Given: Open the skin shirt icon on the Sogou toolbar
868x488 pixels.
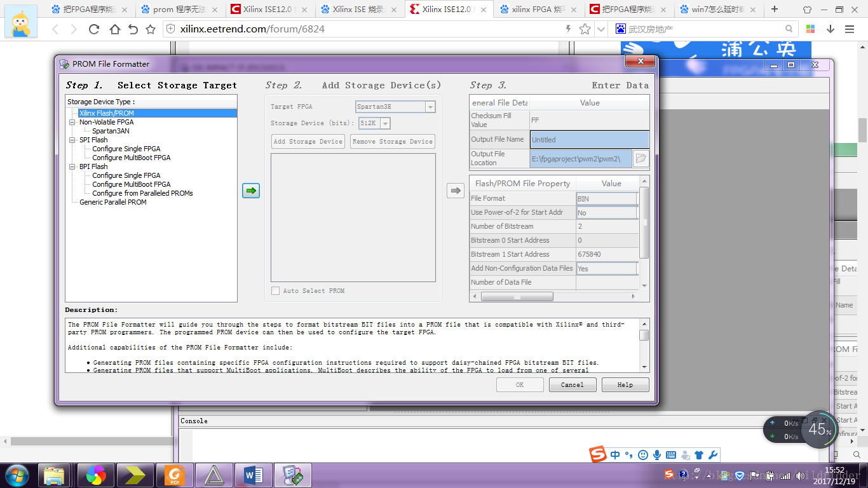Looking at the screenshot, I should point(699,455).
